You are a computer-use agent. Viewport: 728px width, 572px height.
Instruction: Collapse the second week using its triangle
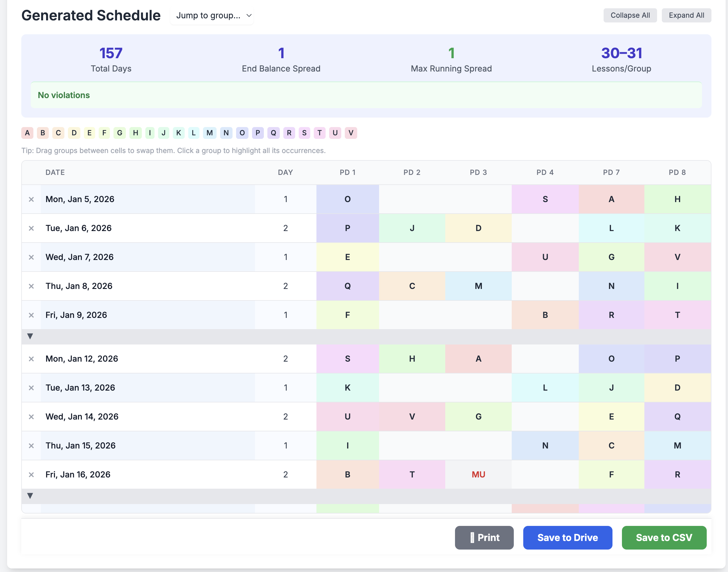click(x=30, y=496)
